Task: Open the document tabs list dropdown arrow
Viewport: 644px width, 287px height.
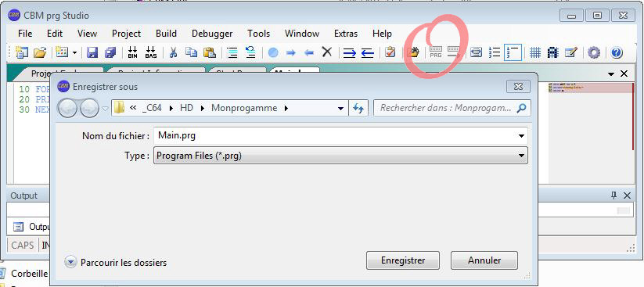Action: tap(611, 74)
